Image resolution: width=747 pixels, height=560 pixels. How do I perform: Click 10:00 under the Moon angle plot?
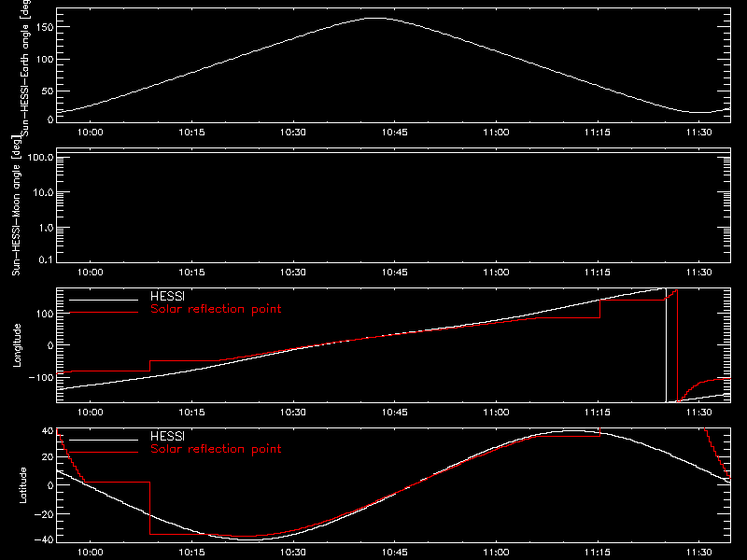(x=90, y=273)
